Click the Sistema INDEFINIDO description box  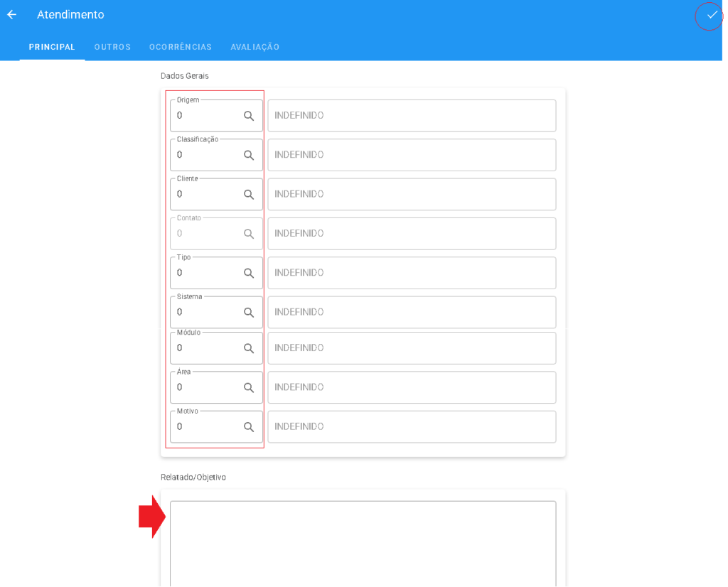(412, 313)
